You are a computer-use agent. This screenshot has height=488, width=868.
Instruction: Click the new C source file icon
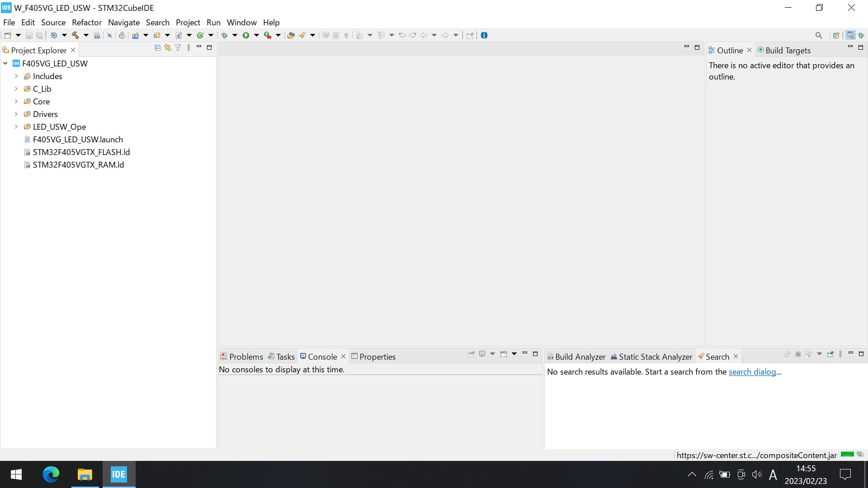(179, 35)
